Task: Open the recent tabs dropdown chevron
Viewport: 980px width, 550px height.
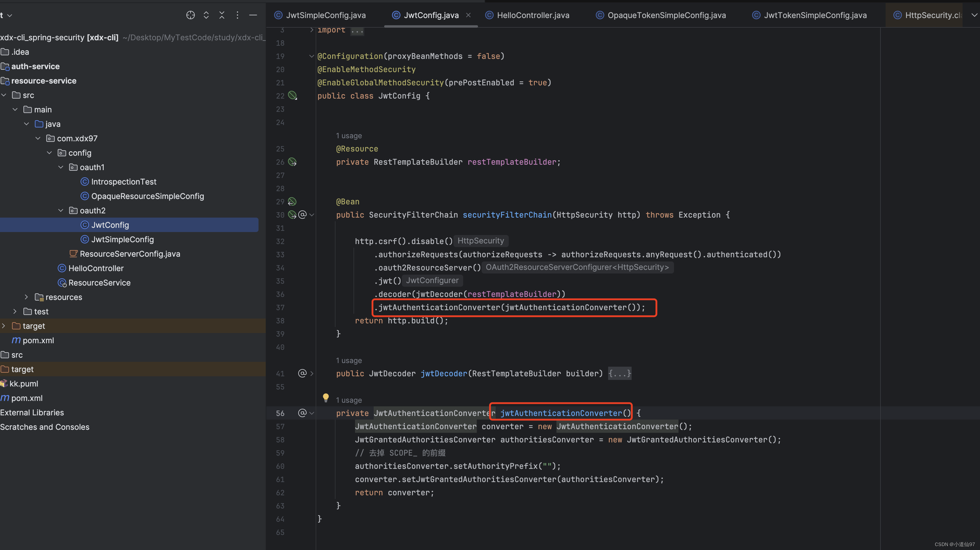Action: [974, 15]
